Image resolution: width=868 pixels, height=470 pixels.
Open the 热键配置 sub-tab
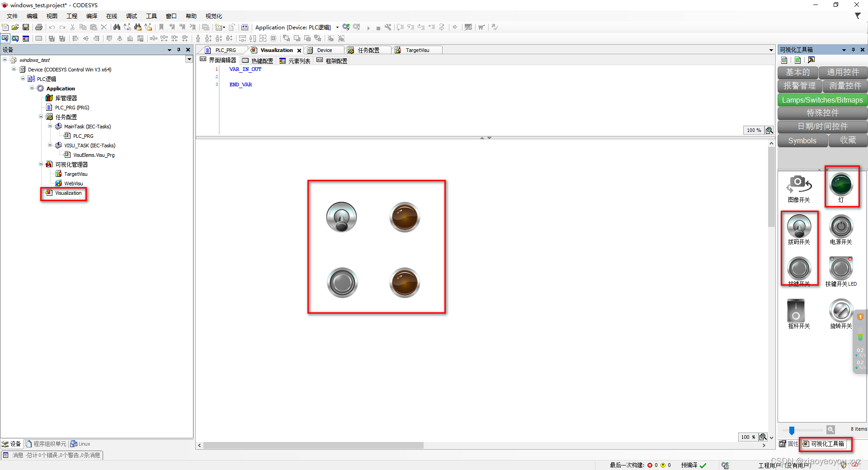click(258, 61)
